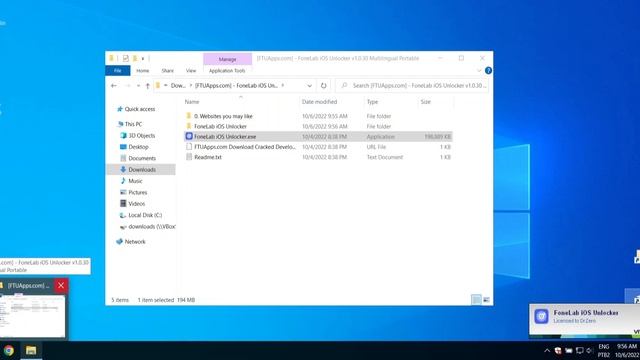This screenshot has height=360, width=640.
Task: Select This PC in navigation pane
Action: (133, 124)
